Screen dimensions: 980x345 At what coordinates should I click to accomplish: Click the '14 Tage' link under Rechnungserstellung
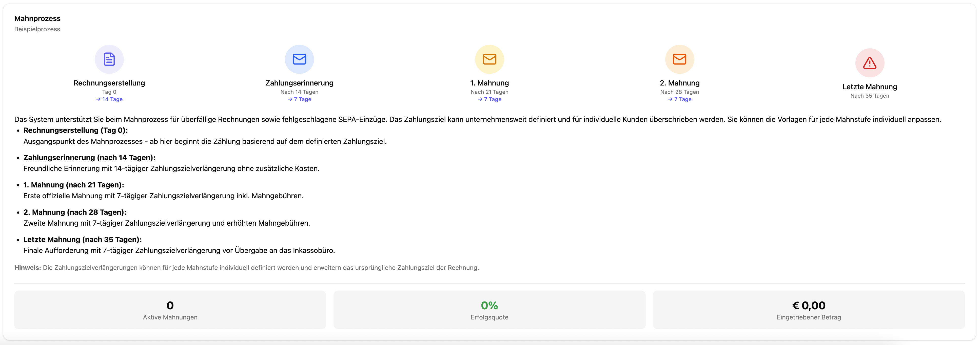click(112, 100)
